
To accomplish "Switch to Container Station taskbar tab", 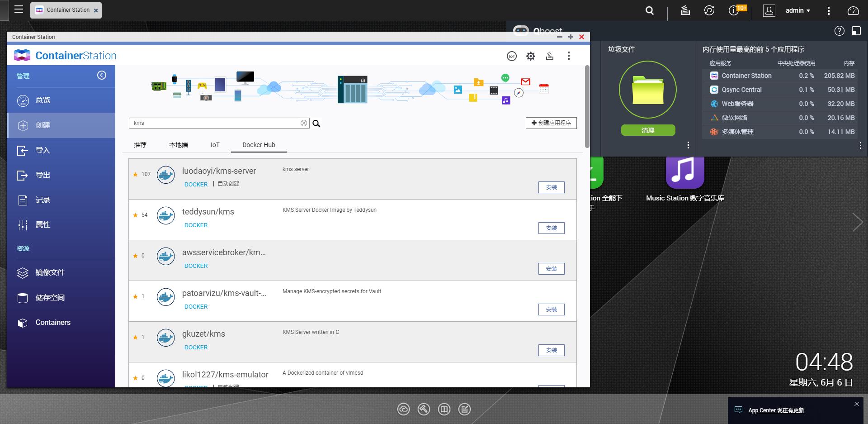I will [x=66, y=10].
